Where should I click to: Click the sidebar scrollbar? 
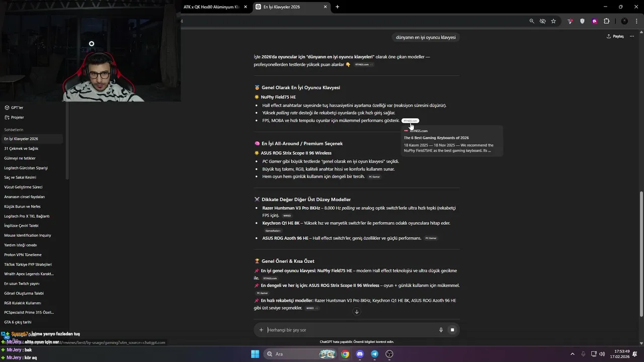[x=67, y=140]
